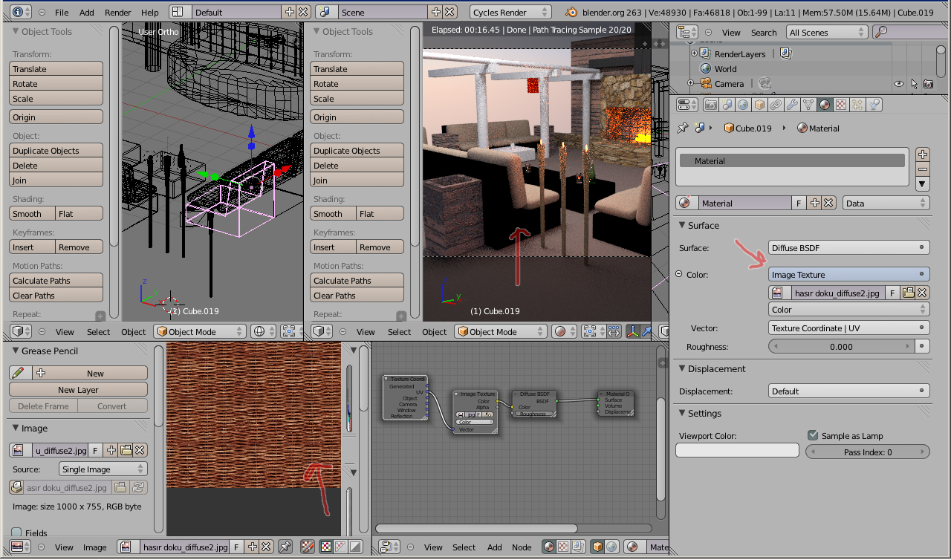Open Physics properties tab icon
This screenshot has height=560, width=951.
(x=874, y=105)
